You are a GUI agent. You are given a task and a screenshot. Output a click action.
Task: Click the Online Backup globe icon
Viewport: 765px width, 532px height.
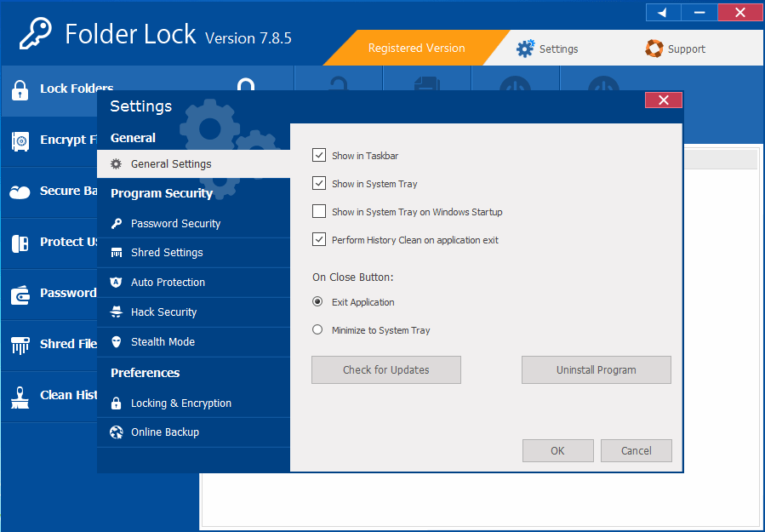coord(117,432)
